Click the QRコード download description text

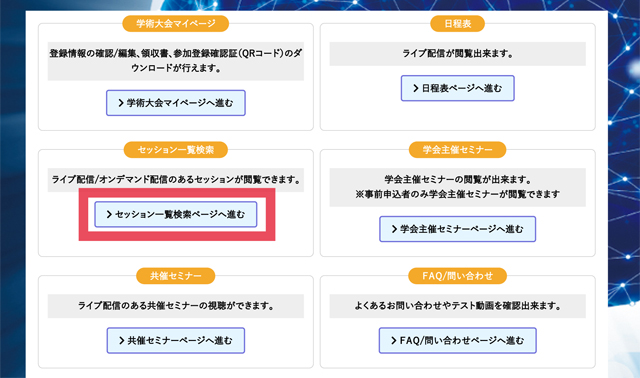click(176, 61)
